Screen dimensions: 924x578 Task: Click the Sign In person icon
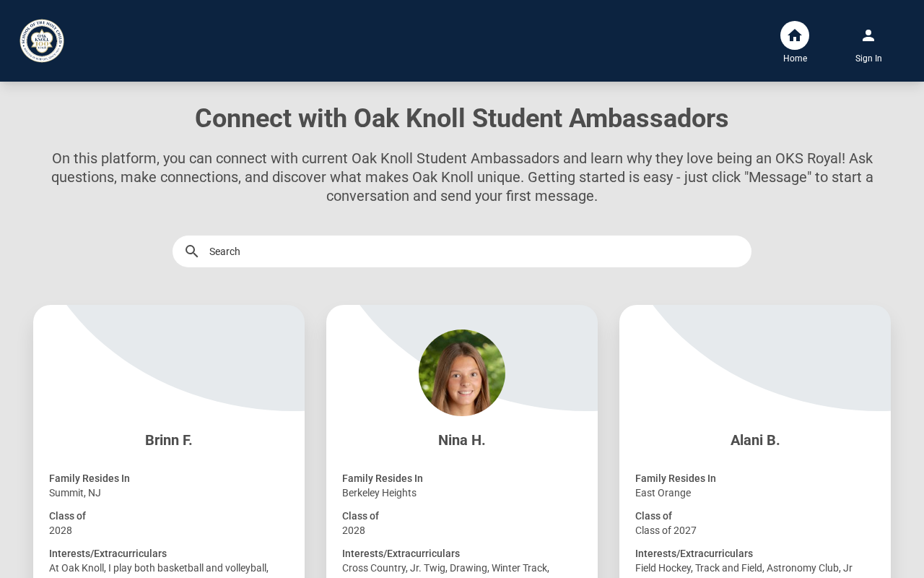[868, 35]
